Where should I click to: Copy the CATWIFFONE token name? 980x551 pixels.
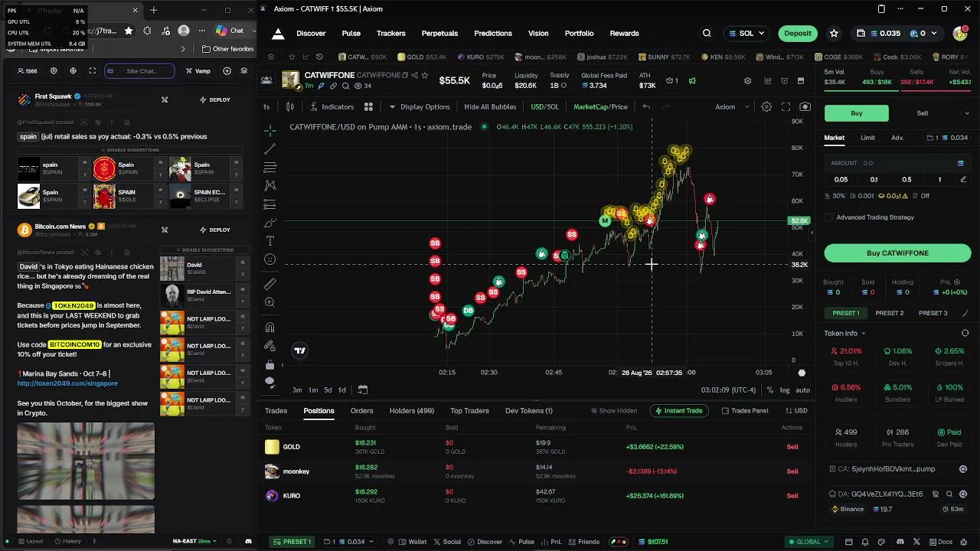[406, 75]
